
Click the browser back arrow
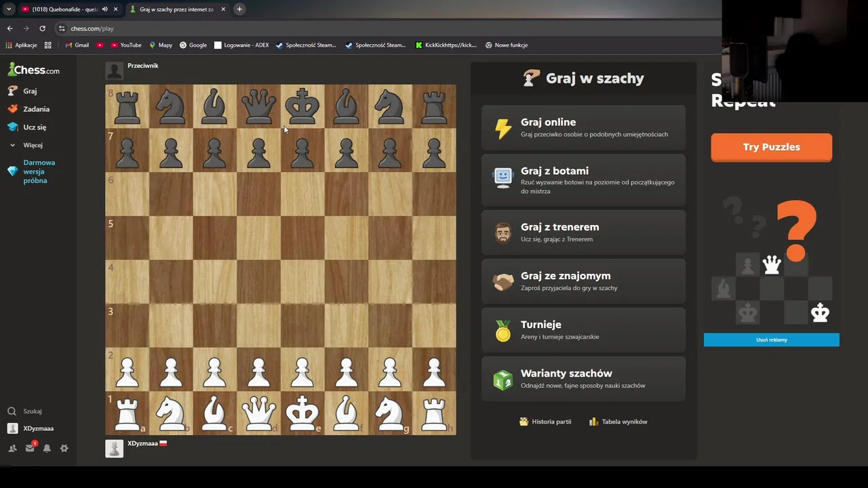click(9, 28)
